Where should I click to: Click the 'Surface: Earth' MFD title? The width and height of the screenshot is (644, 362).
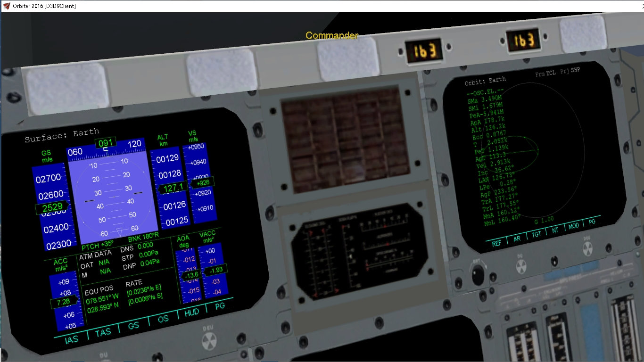tap(62, 135)
